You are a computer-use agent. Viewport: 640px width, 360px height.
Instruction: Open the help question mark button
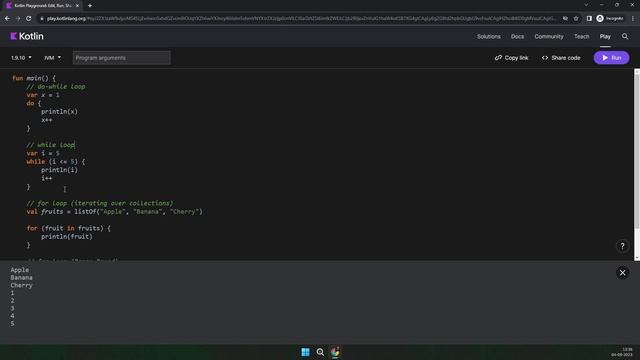(x=622, y=246)
